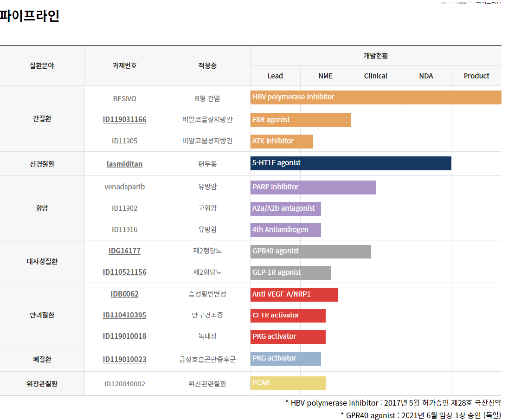Image resolution: width=508 pixels, height=420 pixels.
Task: Click the 적응증 column header
Action: [207, 66]
